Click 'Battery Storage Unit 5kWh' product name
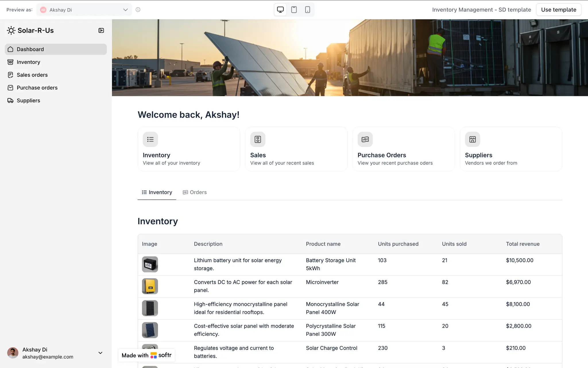The height and width of the screenshot is (368, 588). click(x=331, y=264)
